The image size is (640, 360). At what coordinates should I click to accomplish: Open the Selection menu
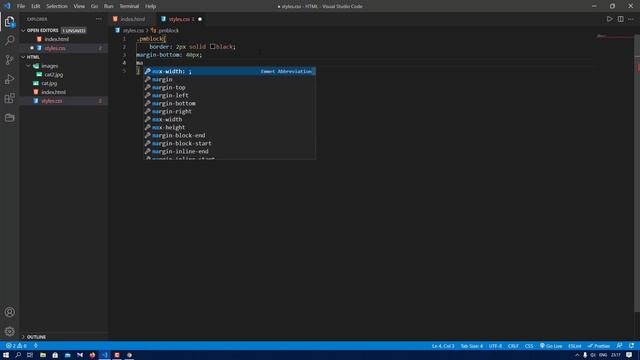click(x=57, y=6)
